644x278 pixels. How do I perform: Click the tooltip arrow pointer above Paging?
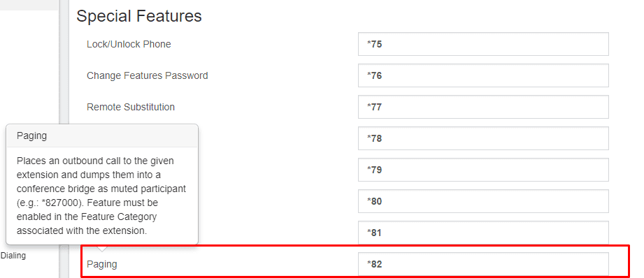pyautogui.click(x=102, y=248)
